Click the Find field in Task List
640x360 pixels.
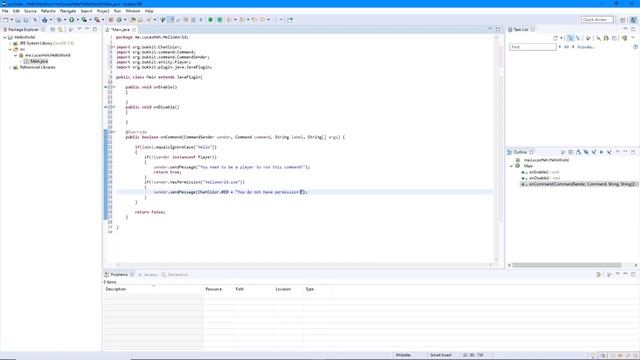pos(533,47)
